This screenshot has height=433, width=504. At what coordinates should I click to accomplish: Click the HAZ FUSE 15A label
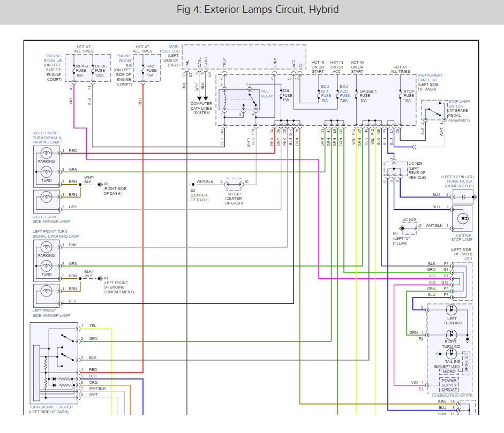coord(152,71)
